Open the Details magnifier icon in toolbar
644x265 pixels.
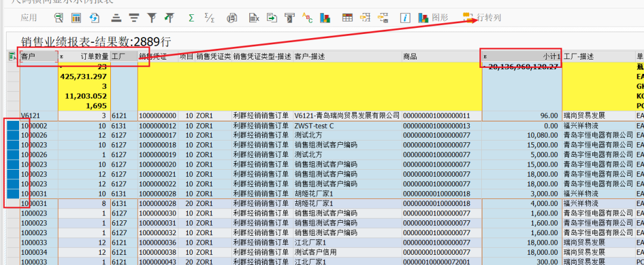pos(58,18)
